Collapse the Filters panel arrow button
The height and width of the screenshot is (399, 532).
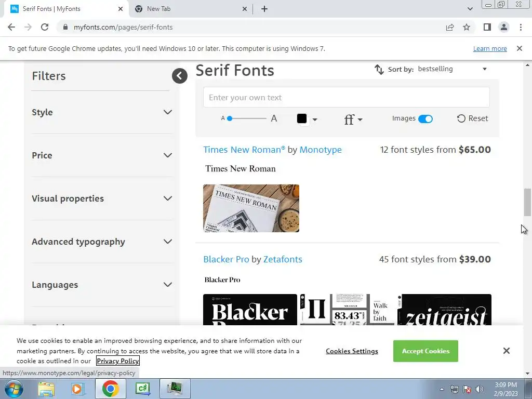[x=179, y=76]
